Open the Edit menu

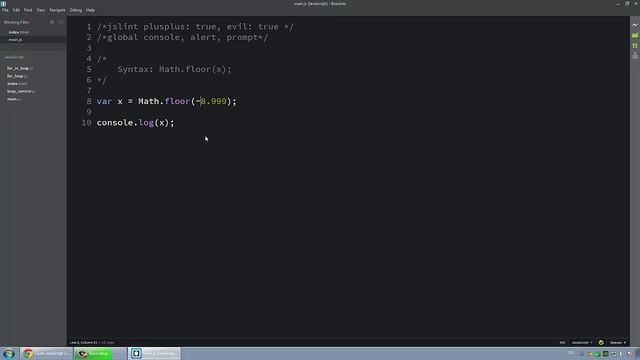[x=16, y=10]
